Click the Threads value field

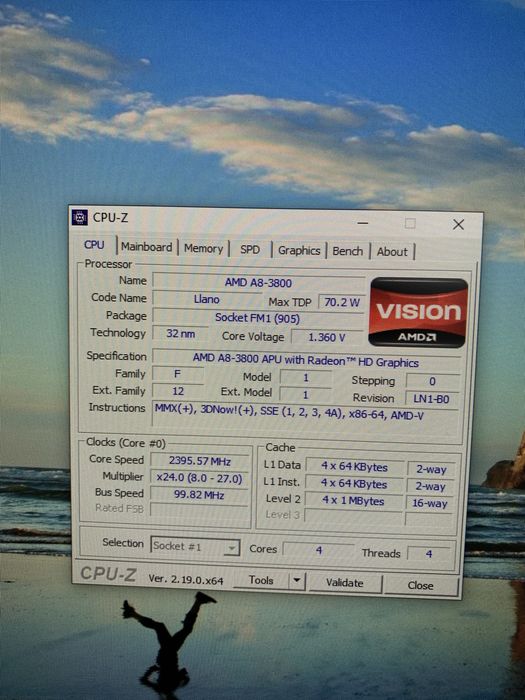pos(429,554)
